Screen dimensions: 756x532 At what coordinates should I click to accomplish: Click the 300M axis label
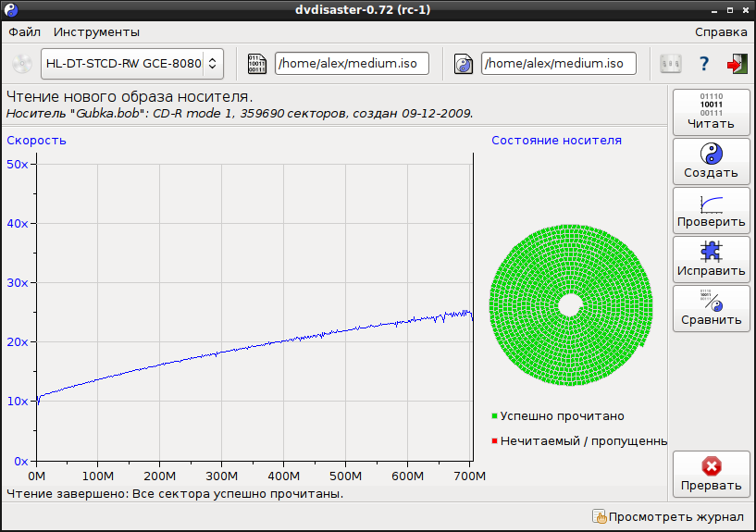tap(222, 476)
